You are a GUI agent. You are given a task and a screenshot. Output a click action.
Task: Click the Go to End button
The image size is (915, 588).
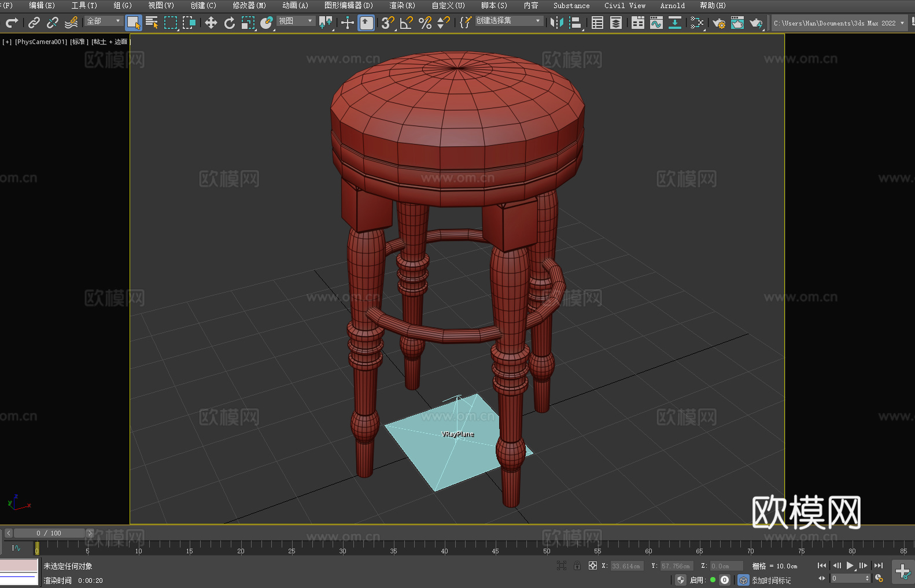[x=879, y=565]
